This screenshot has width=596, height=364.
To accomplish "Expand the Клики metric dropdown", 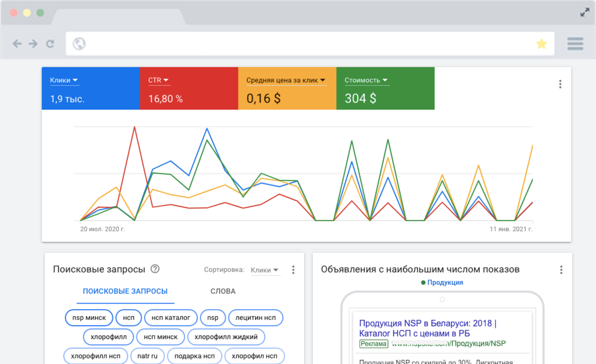I will click(64, 80).
